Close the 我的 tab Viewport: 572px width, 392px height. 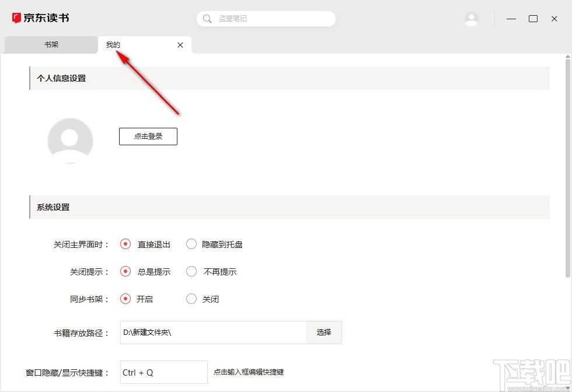pyautogui.click(x=180, y=45)
